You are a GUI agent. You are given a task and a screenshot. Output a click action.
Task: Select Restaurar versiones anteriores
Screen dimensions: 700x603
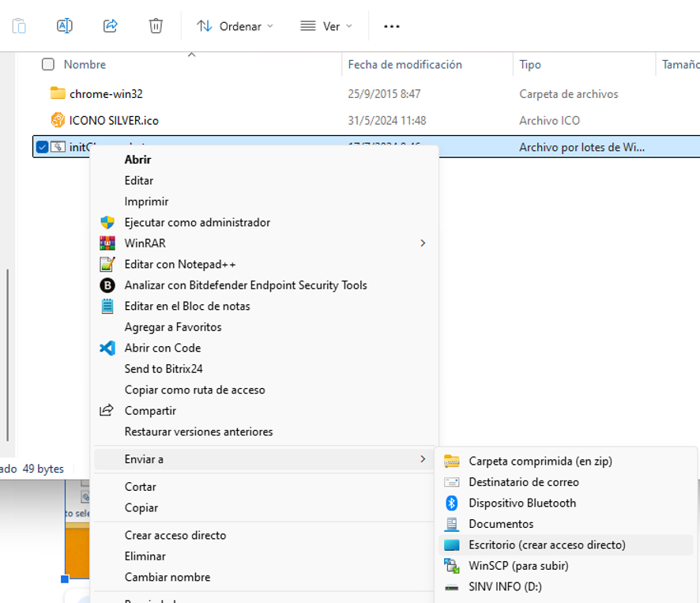point(198,432)
